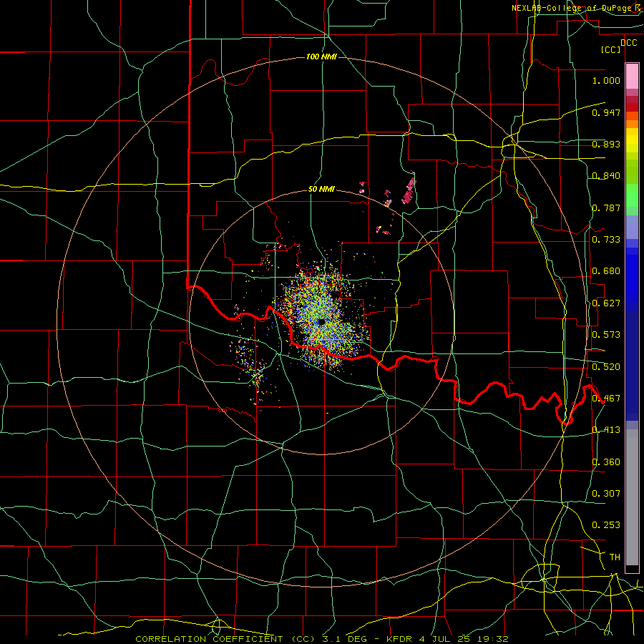The width and height of the screenshot is (644, 644).
Task: Select the 0.787 scale value
Action: pos(606,208)
